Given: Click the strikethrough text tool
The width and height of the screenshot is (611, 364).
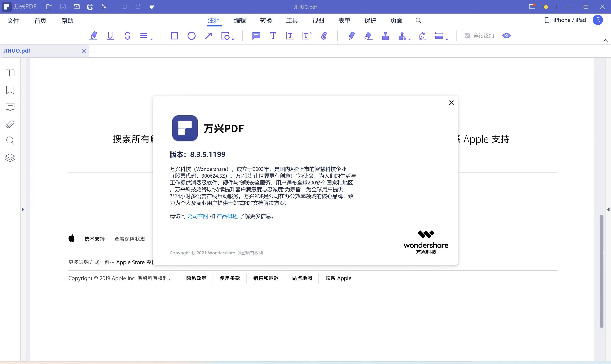Looking at the screenshot, I should click(127, 36).
